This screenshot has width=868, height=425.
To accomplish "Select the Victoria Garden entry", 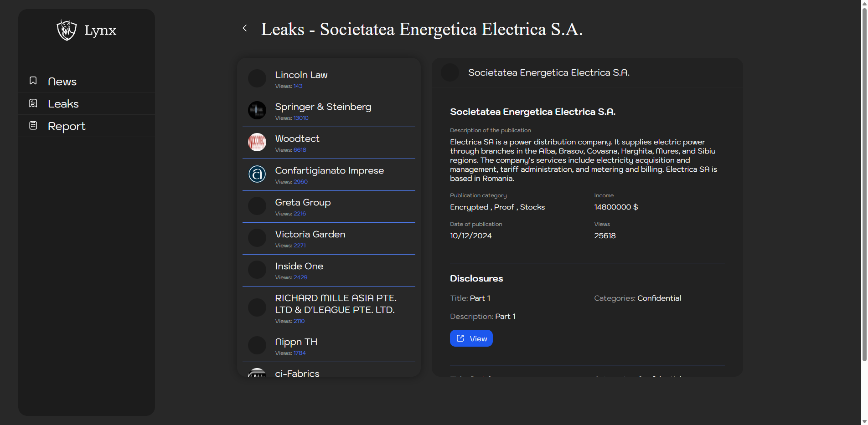I will click(310, 235).
